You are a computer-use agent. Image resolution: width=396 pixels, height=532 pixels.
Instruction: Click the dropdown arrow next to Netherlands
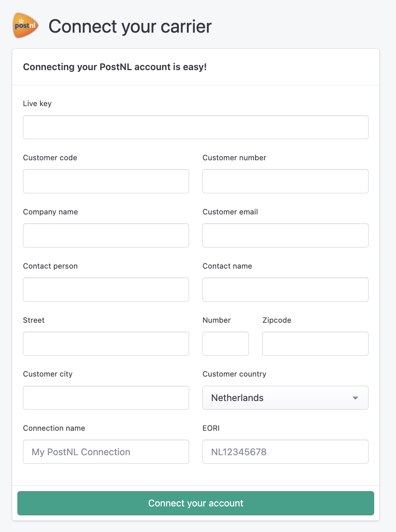[355, 398]
